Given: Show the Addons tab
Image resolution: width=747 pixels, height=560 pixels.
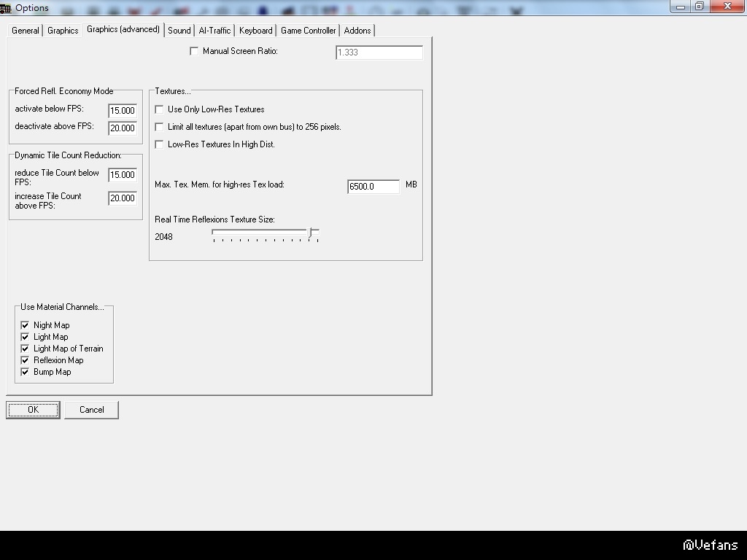Looking at the screenshot, I should (x=357, y=31).
